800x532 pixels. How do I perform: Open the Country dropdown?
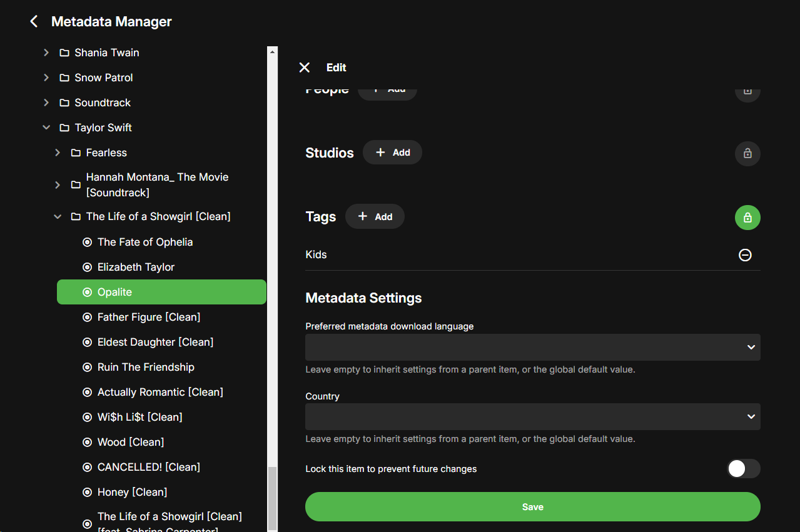532,416
